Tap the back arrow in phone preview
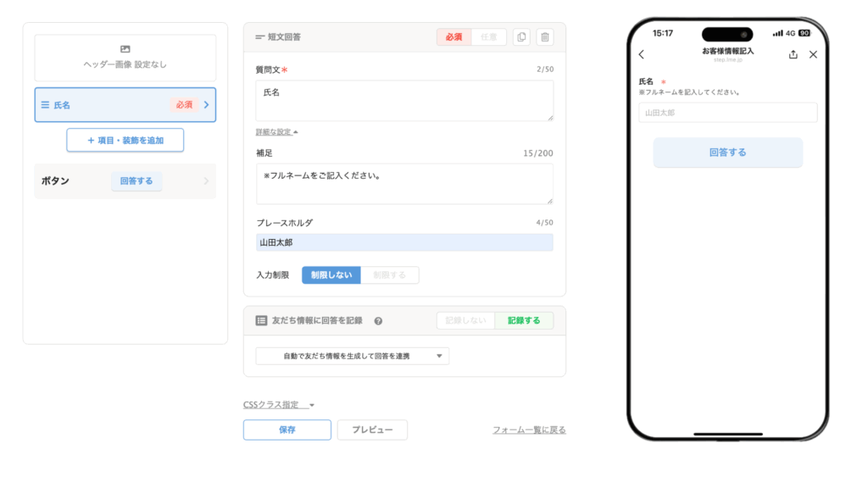Screen dimensions: 868x488 pos(642,55)
